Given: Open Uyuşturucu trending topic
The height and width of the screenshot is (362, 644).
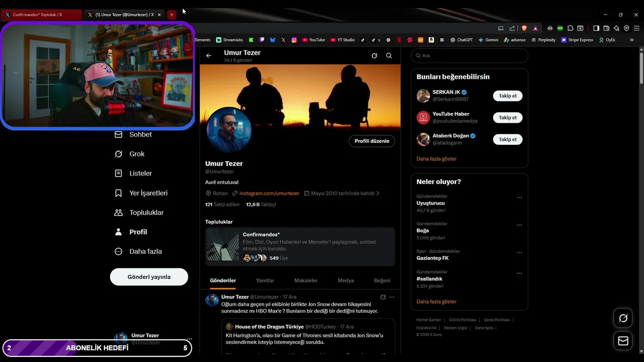Looking at the screenshot, I should [x=431, y=203].
